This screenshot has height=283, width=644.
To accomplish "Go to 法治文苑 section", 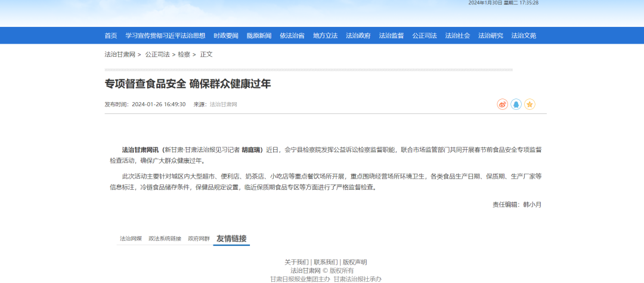I will (x=524, y=36).
